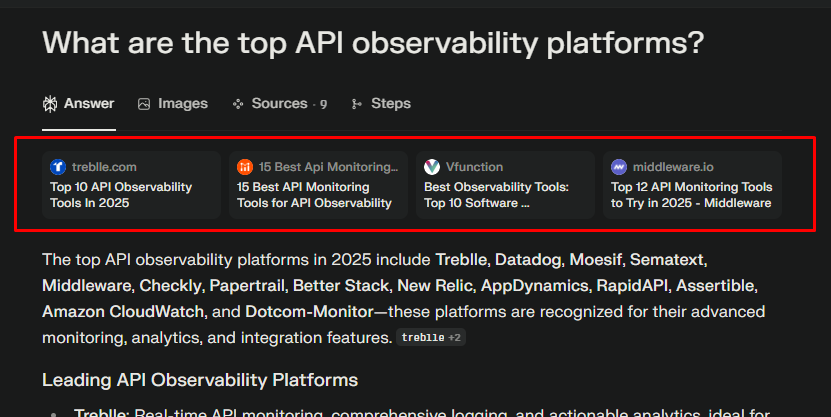Click the branch icon beside the Steps tab
Viewport: 831px width, 417px height.
click(x=357, y=104)
